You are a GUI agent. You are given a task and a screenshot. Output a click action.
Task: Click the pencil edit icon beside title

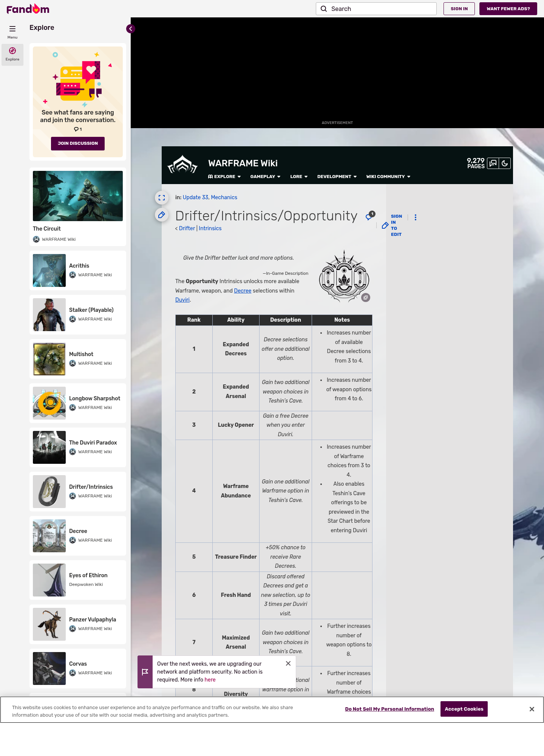pos(162,215)
